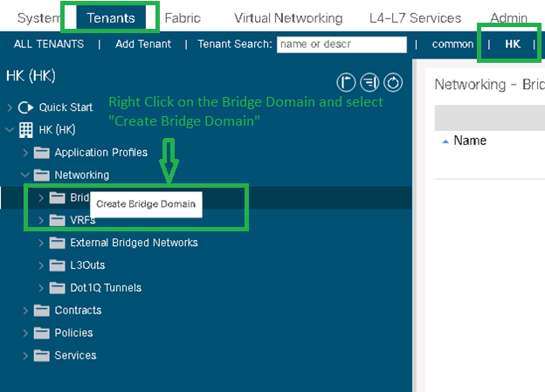The image size is (545, 392).
Task: Select VRFs in the tree
Action: click(x=83, y=220)
